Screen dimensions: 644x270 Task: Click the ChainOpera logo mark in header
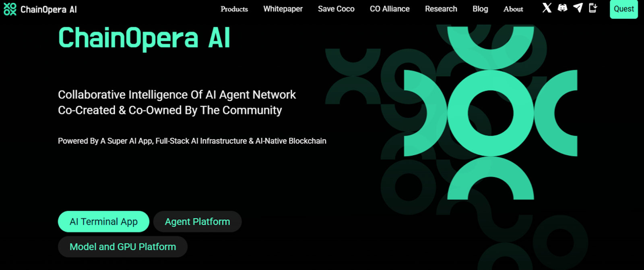(10, 9)
